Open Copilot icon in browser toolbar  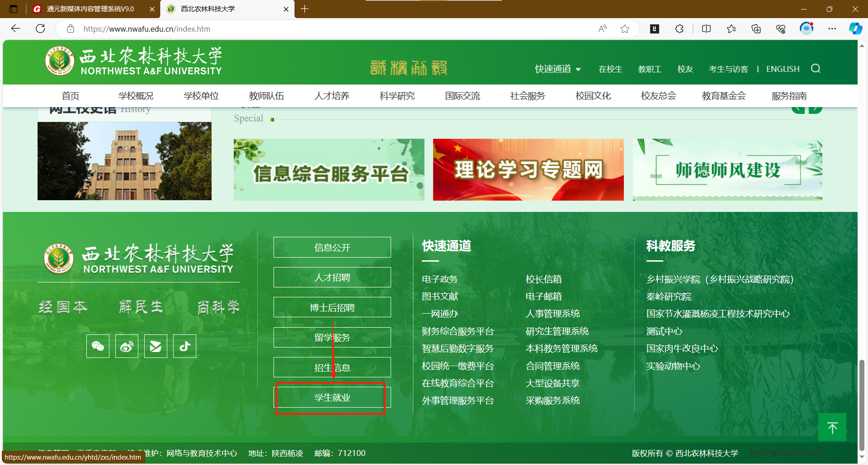coord(855,29)
